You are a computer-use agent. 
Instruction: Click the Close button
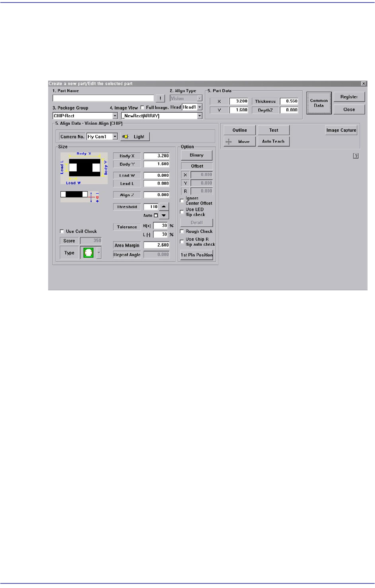click(x=349, y=109)
